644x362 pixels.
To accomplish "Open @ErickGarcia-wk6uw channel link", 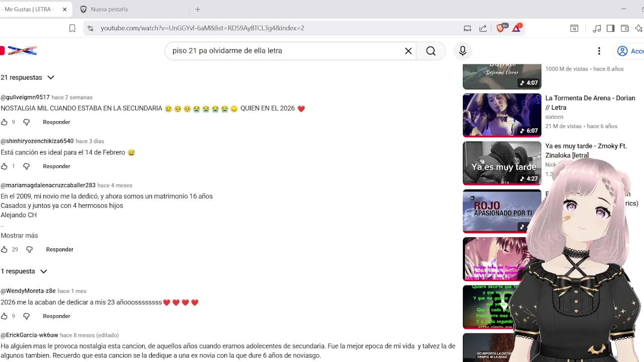I will click(x=29, y=335).
